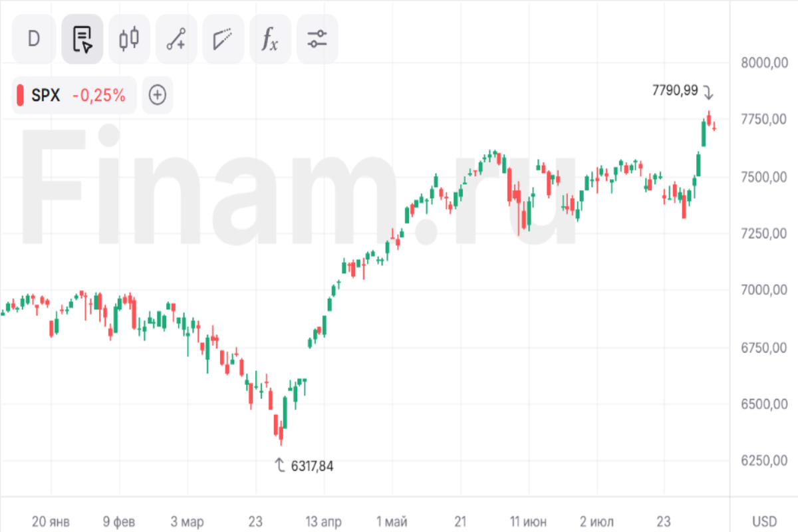This screenshot has width=798, height=532.
Task: Click the red SPX color marker
Action: 20,95
